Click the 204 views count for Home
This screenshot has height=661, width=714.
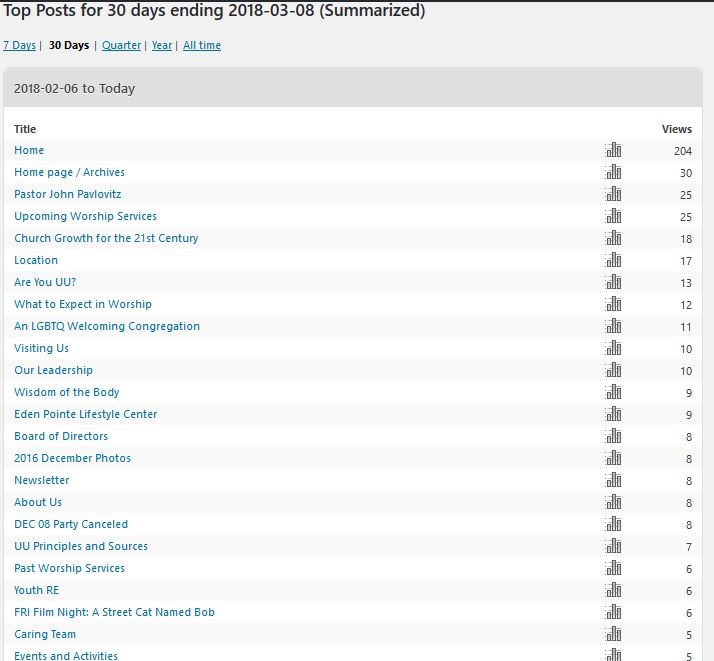pyautogui.click(x=683, y=151)
